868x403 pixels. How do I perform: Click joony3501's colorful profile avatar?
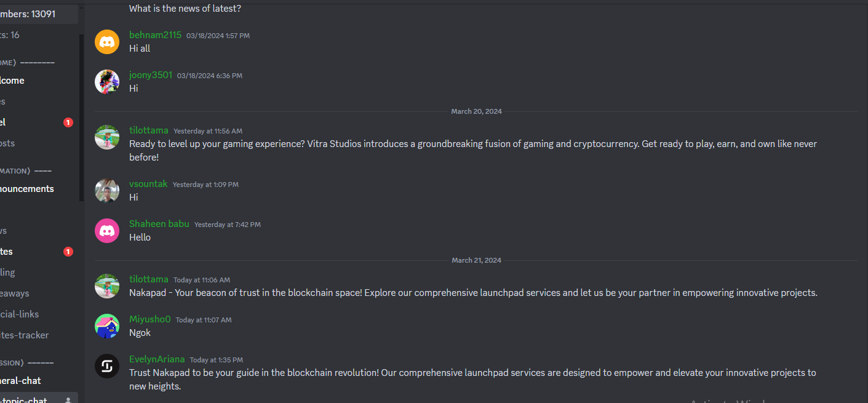point(107,82)
